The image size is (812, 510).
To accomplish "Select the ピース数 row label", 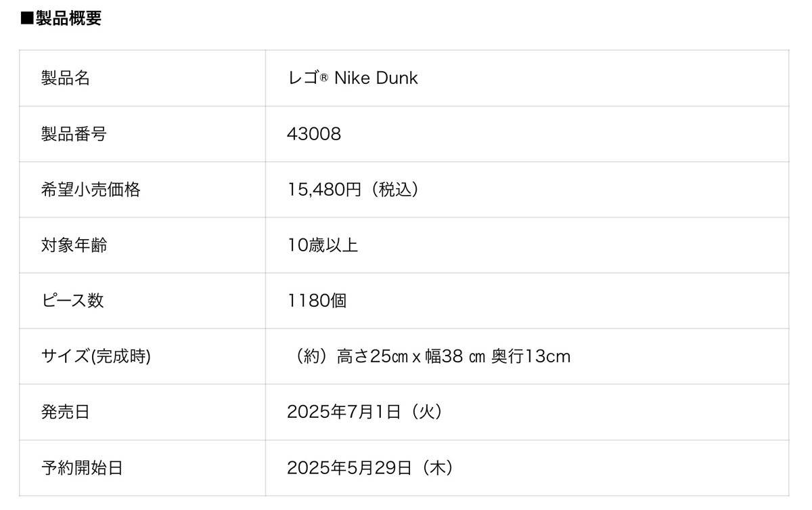I will pyautogui.click(x=72, y=301).
